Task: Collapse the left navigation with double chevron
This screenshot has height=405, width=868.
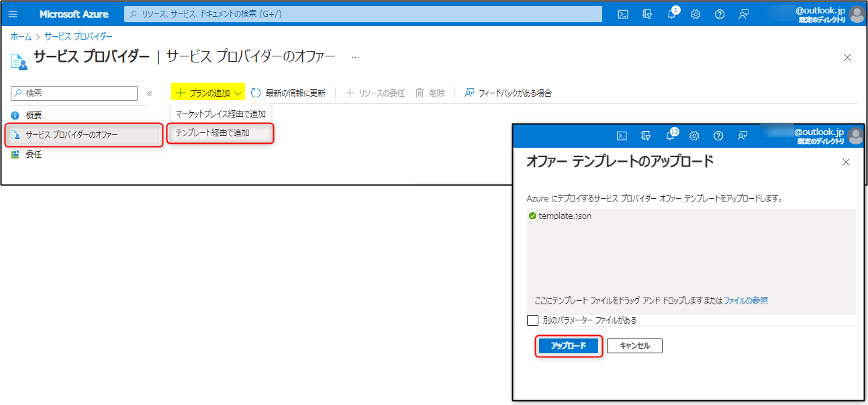Action: pyautogui.click(x=149, y=93)
